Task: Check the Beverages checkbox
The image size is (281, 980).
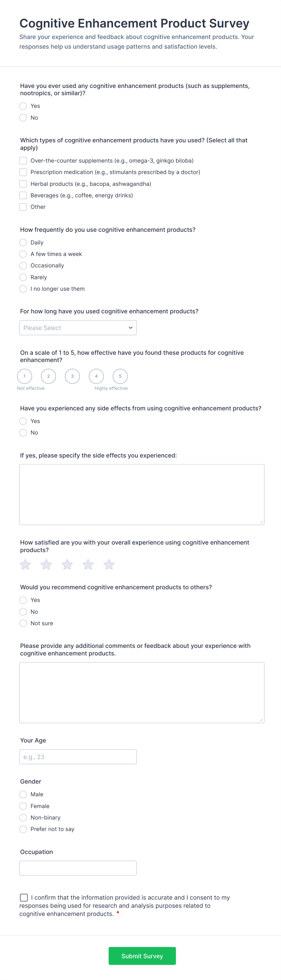Action: [23, 195]
